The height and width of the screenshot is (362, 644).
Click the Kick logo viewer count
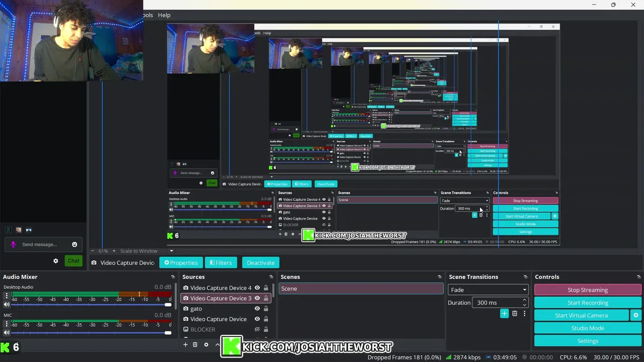[x=10, y=347]
